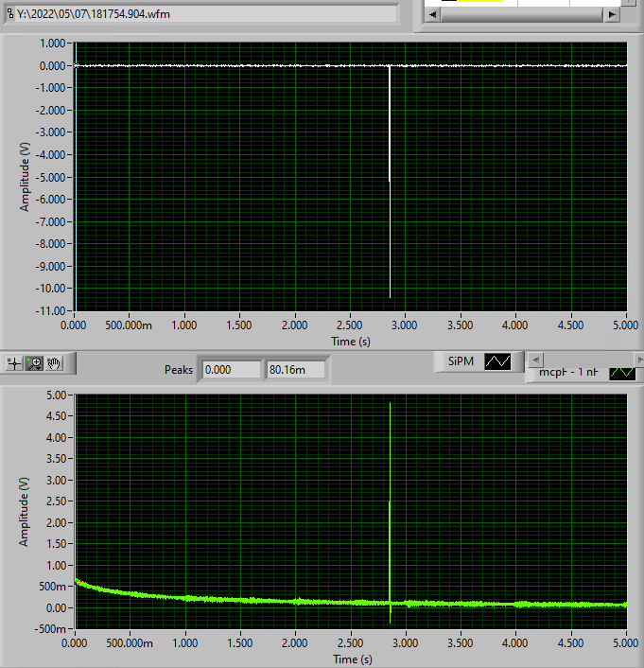The image size is (644, 668).
Task: Select the crosshair cursor movement tool
Action: [14, 363]
